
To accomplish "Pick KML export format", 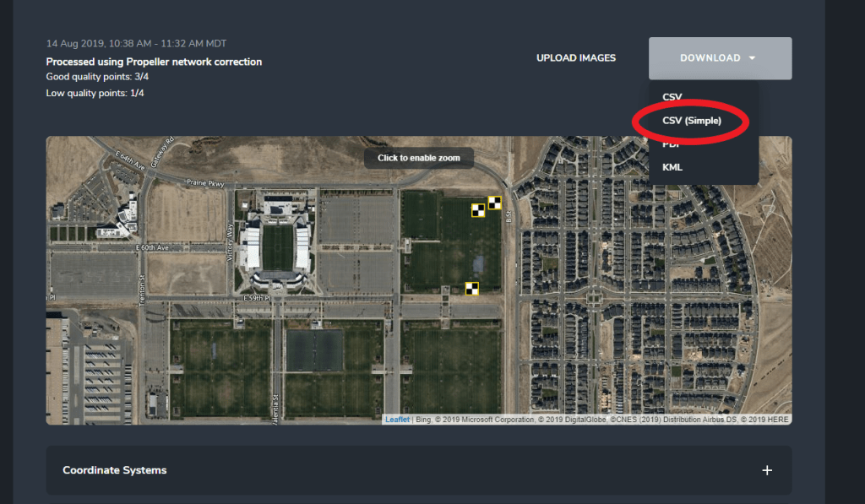I will click(672, 167).
